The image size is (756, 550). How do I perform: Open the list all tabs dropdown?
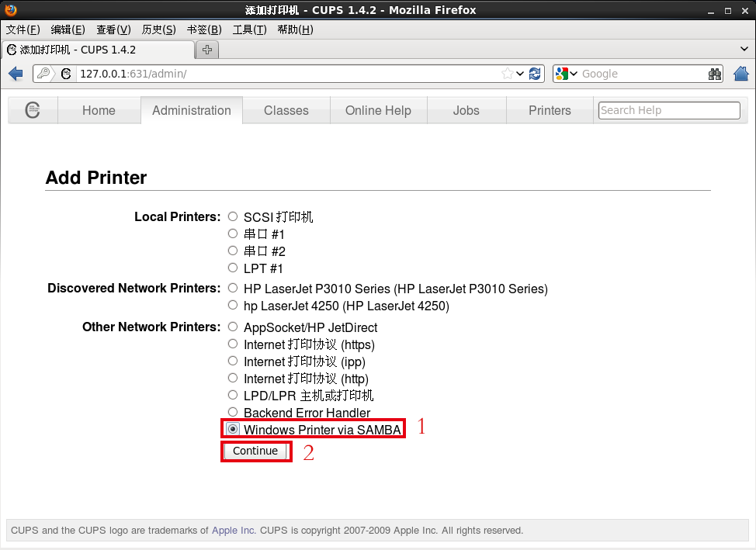(x=744, y=49)
